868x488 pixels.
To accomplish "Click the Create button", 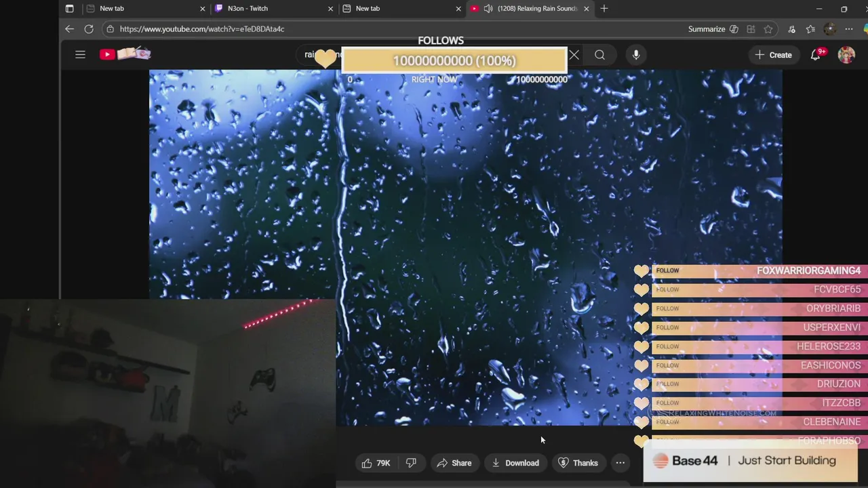I will pyautogui.click(x=773, y=55).
